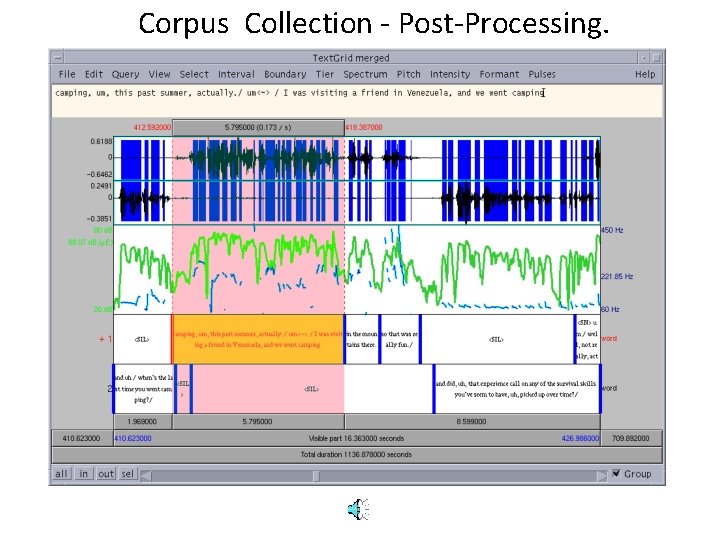
Task: Open the Edit menu
Action: coord(94,74)
